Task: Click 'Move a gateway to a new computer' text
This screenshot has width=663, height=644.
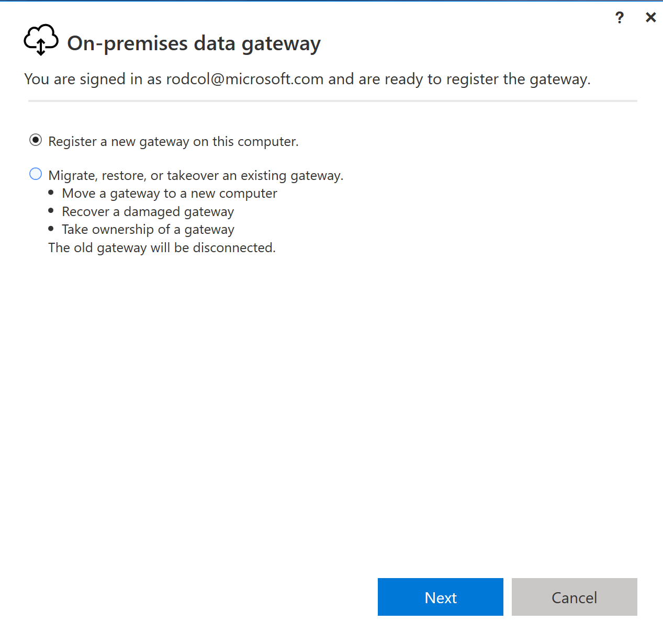Action: pyautogui.click(x=170, y=194)
